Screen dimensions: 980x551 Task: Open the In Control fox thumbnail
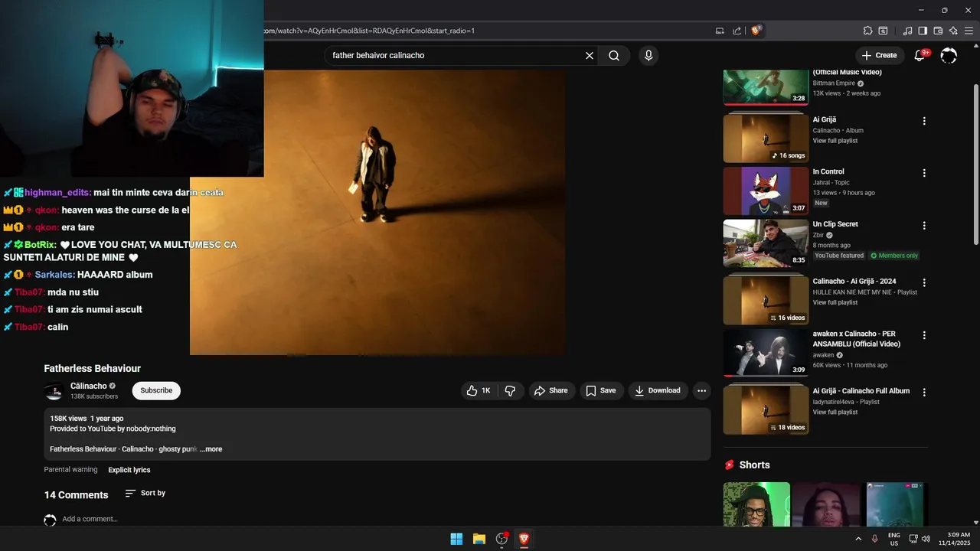tap(766, 191)
